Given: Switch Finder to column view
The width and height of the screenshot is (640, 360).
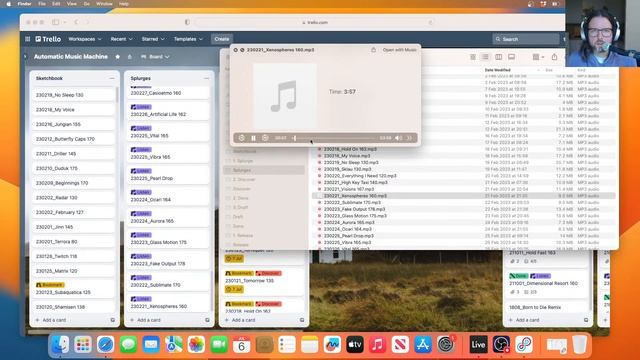Looking at the screenshot, I should point(498,57).
